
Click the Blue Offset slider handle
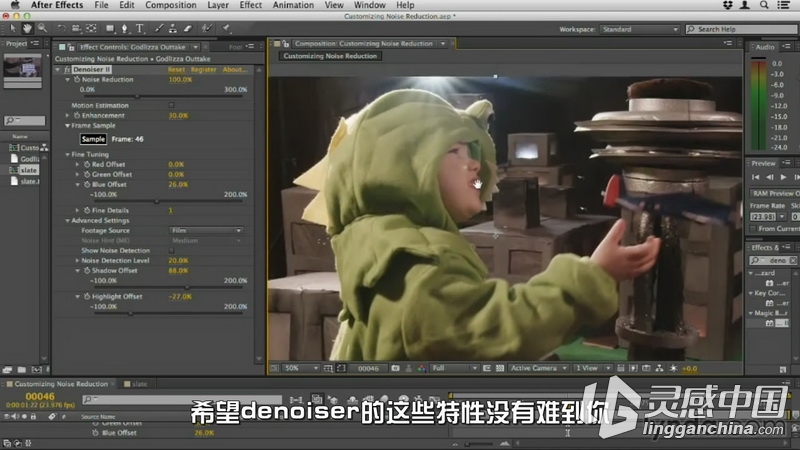[x=156, y=201]
